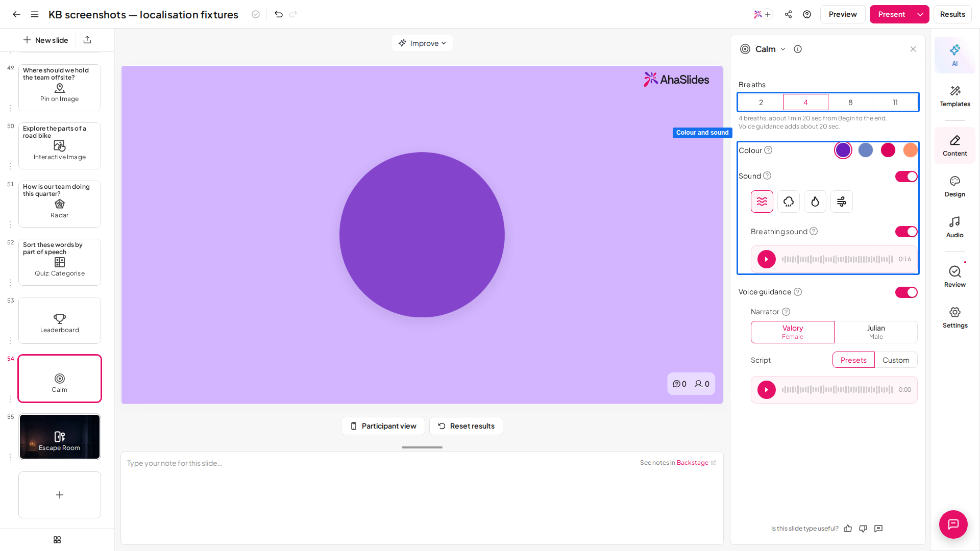Select the rain cloud sound icon
The width and height of the screenshot is (980, 551).
(789, 202)
